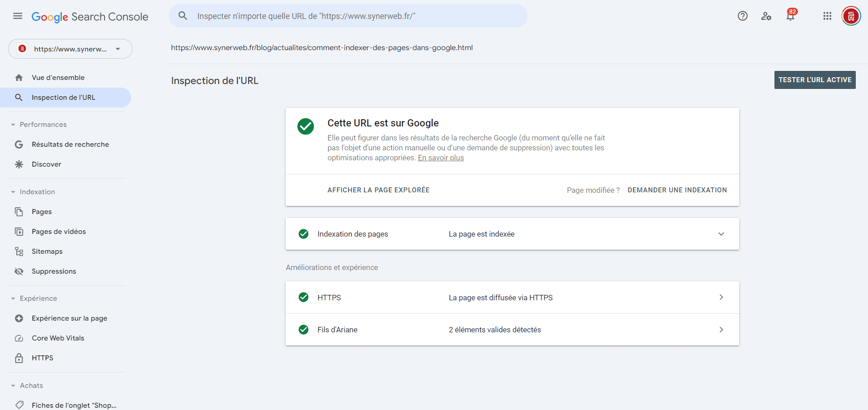Open Sitemaps page
Image resolution: width=868 pixels, height=410 pixels.
click(x=66, y=252)
